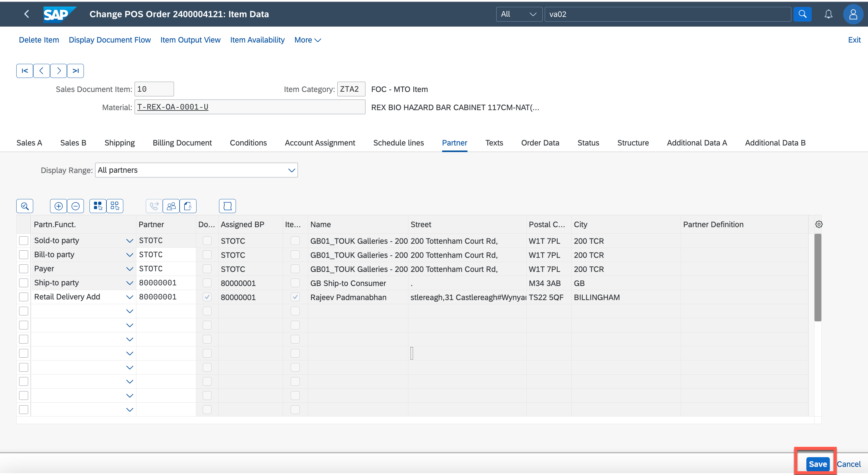Select the Sold-to party row checkbox
The height and width of the screenshot is (475, 868).
click(x=23, y=241)
